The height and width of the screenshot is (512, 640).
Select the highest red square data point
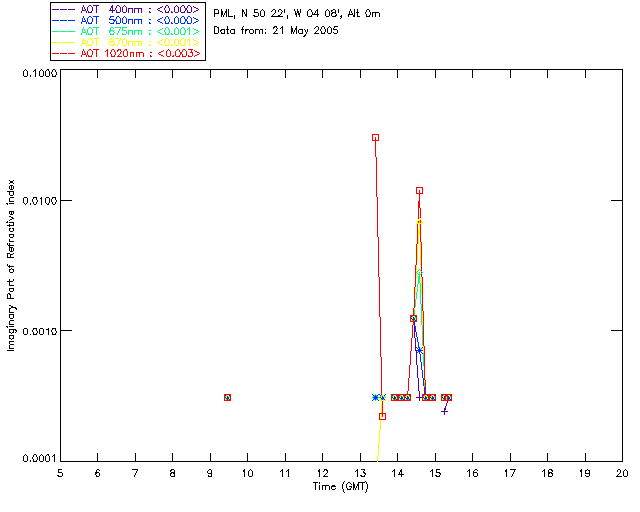376,138
